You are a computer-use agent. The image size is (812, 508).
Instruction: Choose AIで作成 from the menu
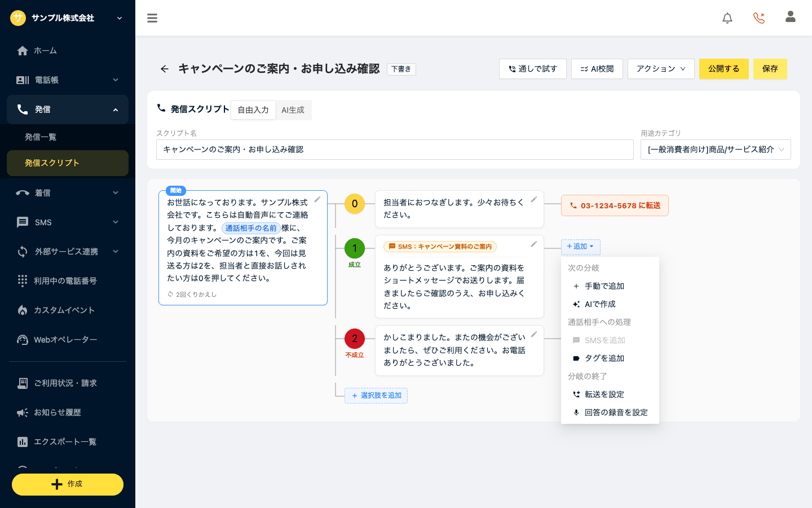tap(610, 304)
